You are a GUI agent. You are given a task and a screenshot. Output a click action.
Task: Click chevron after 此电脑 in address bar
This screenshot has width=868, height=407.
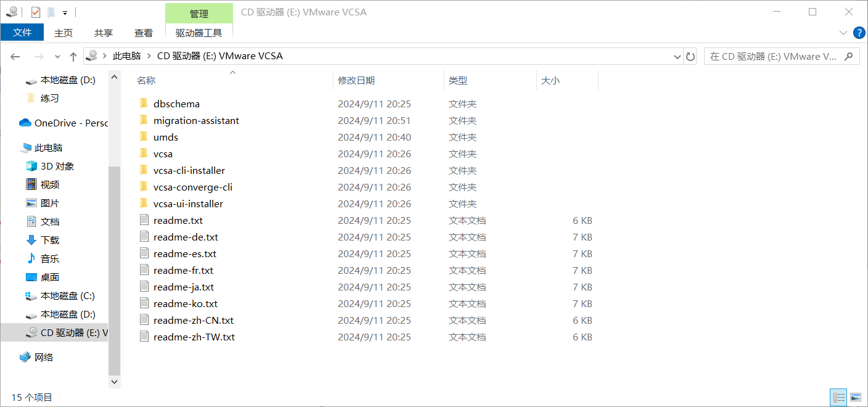pos(149,56)
